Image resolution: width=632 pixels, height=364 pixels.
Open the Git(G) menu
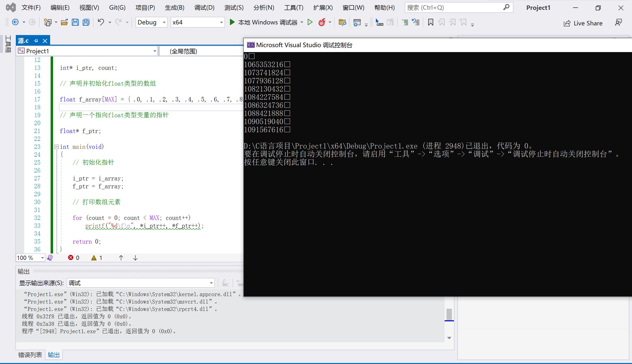pyautogui.click(x=117, y=7)
